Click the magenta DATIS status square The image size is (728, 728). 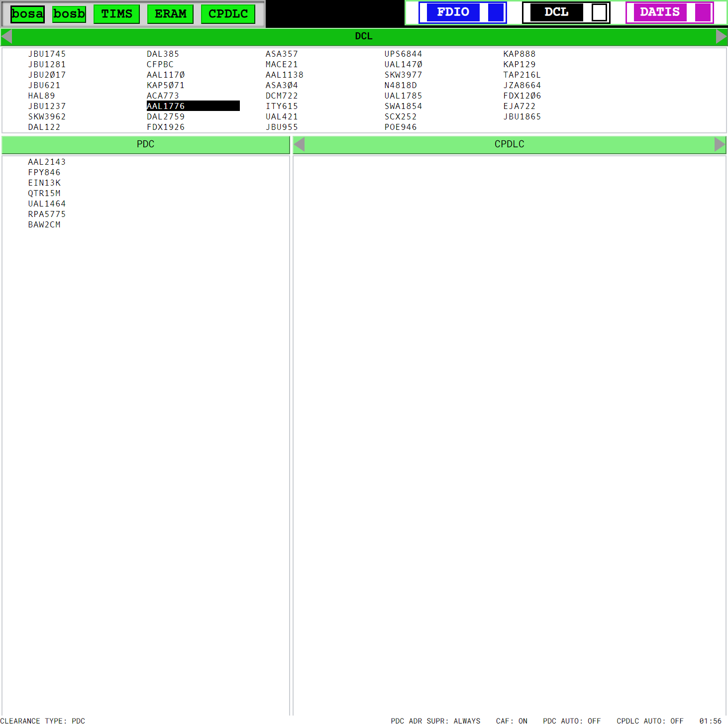click(x=703, y=12)
